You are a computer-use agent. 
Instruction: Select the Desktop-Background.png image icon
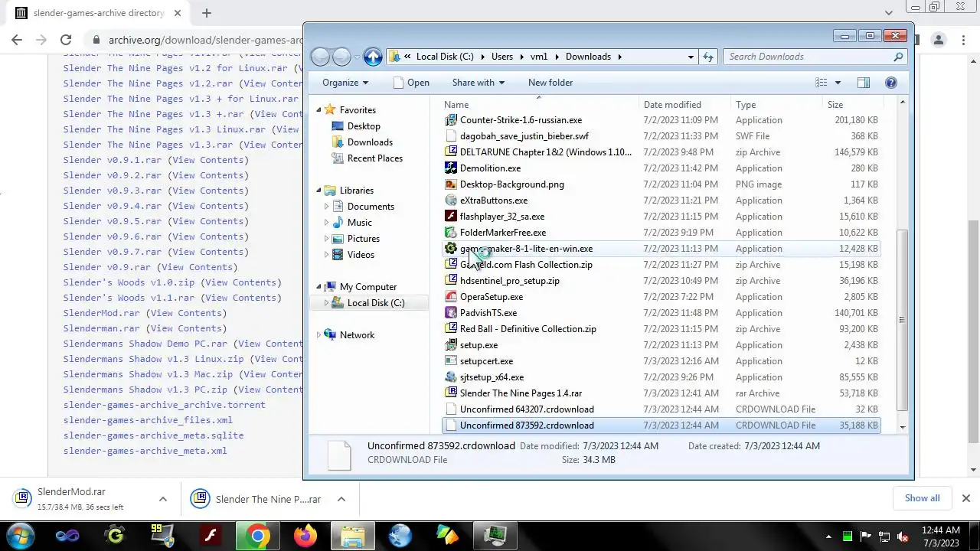coord(451,184)
